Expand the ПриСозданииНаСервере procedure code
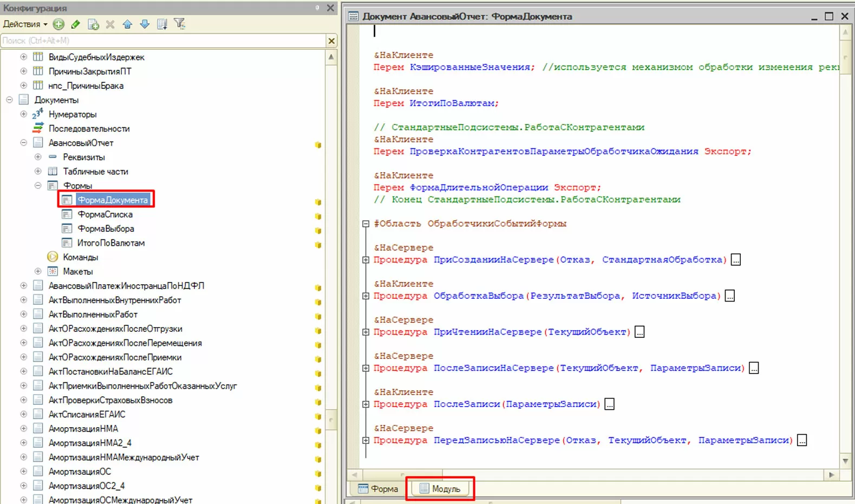This screenshot has width=855, height=504. (x=366, y=260)
